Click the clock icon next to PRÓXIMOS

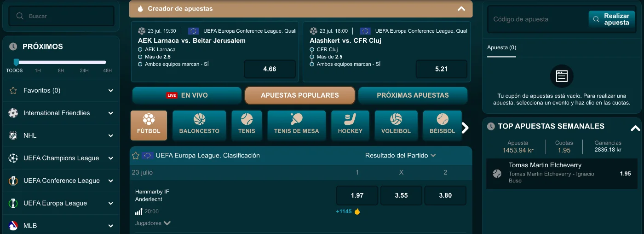point(13,47)
